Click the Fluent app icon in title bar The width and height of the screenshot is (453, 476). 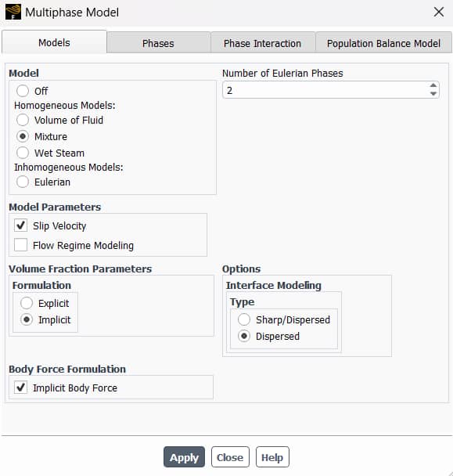(13, 12)
